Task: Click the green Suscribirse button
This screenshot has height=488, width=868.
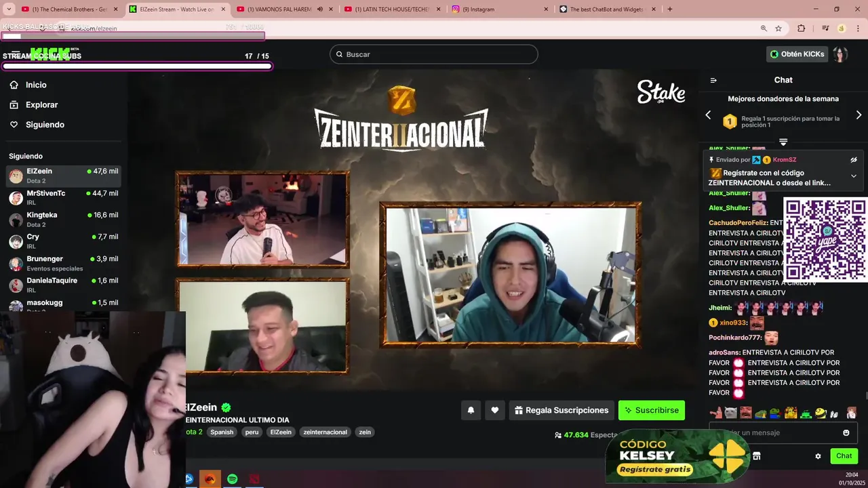Action: pos(652,410)
